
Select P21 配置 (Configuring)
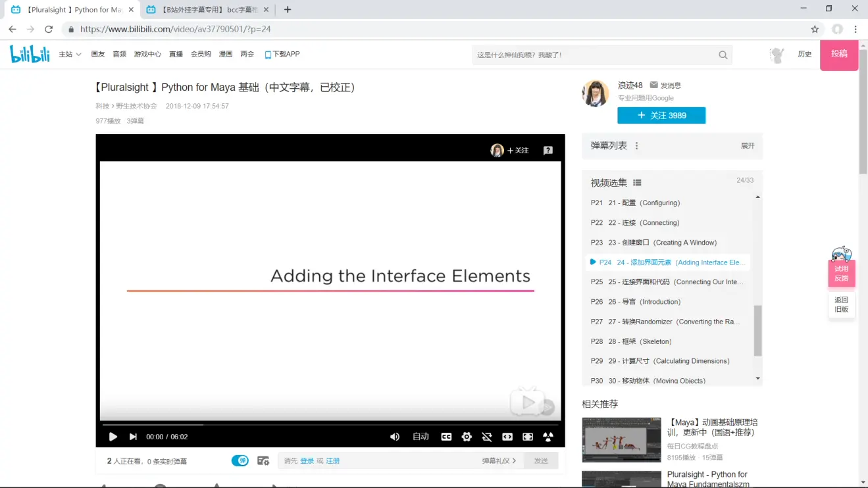[668, 203]
